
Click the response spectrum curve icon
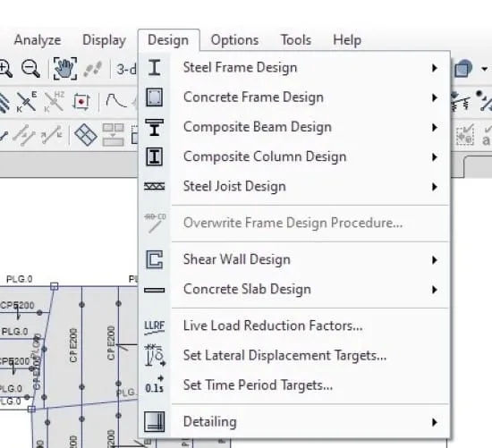pyautogui.click(x=116, y=101)
